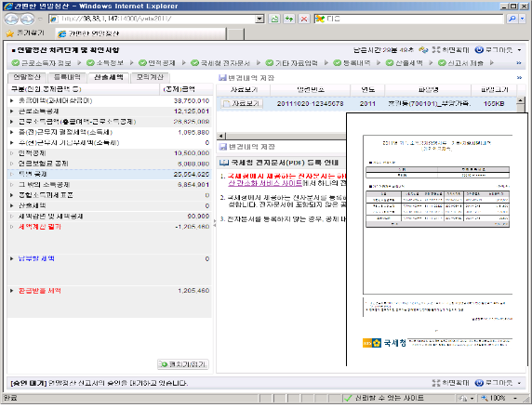Click the trusted site checkmark in status bar
Screen dimensions: 532x408
[x=348, y=398]
